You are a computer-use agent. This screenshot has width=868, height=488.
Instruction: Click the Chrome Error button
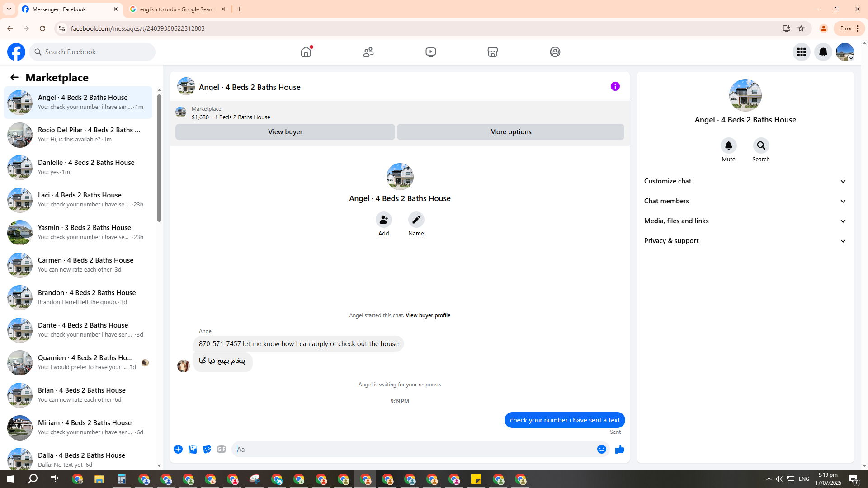click(850, 28)
